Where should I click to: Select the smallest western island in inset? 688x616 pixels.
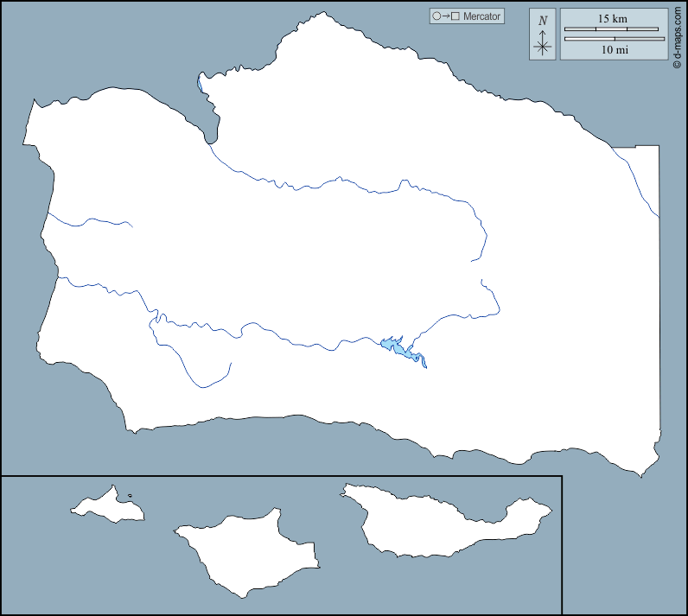click(109, 505)
